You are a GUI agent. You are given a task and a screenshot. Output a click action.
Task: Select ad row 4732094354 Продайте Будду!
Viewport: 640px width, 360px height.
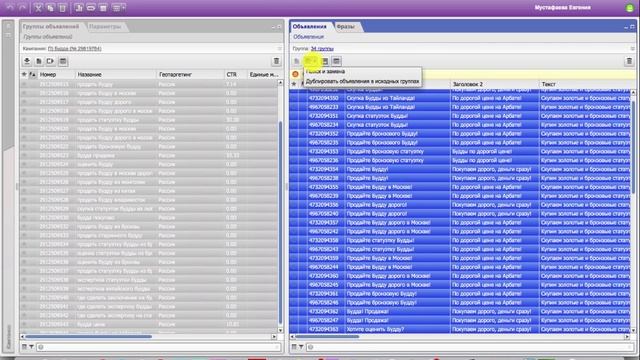pyautogui.click(x=460, y=169)
